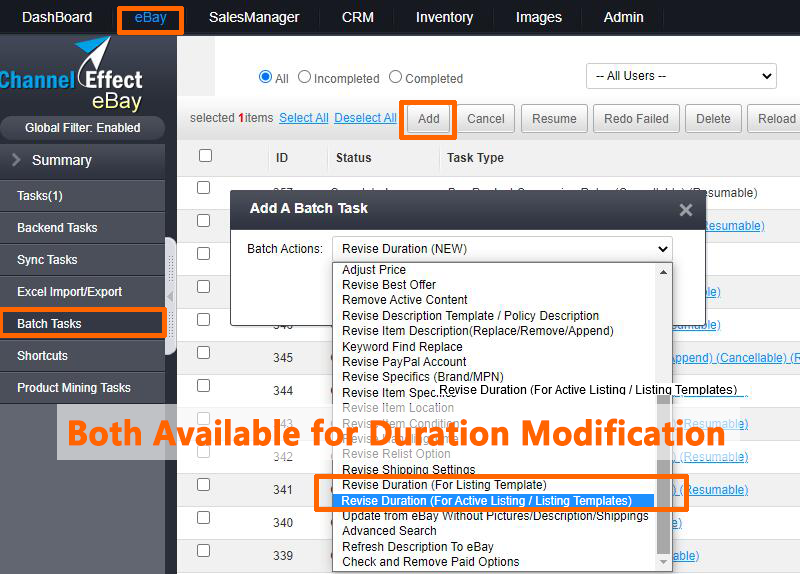800x574 pixels.
Task: Click dropdown list scrollbar up arrow
Action: pyautogui.click(x=663, y=272)
